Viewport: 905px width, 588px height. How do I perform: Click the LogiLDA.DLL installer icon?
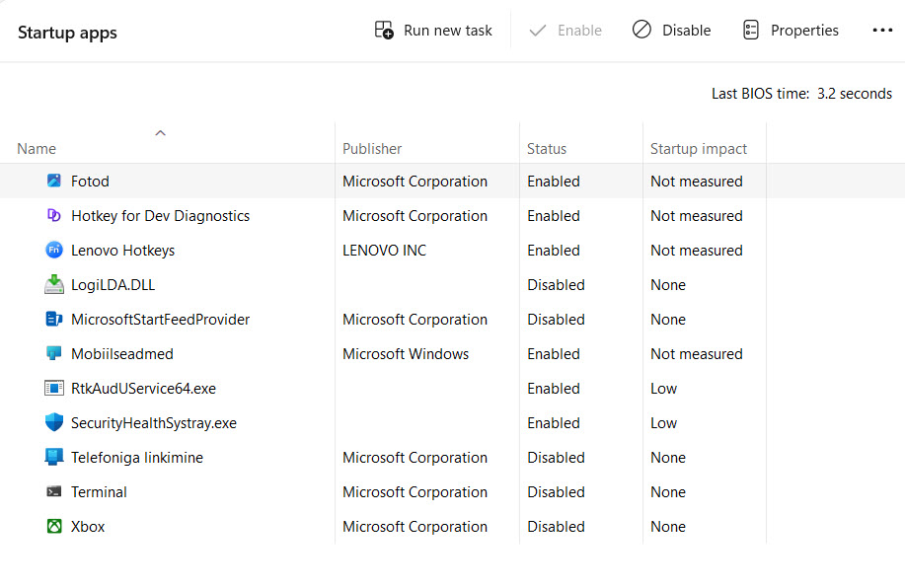53,284
